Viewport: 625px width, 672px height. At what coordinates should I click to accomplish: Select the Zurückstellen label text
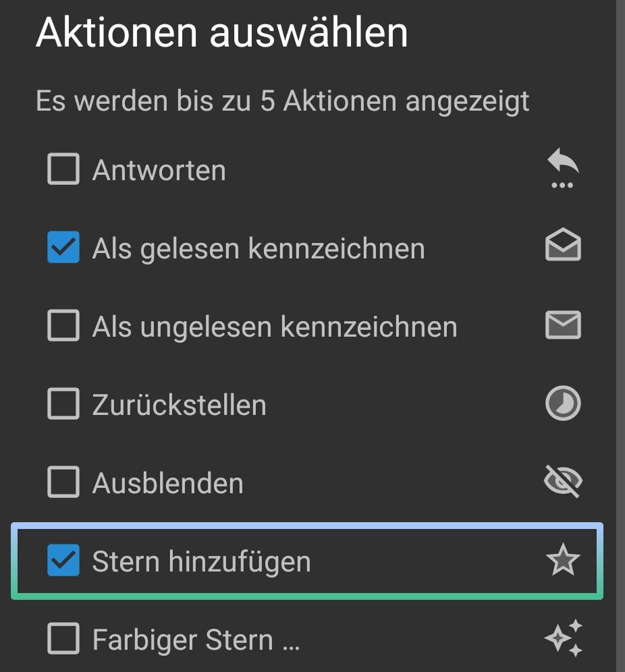[x=180, y=405]
